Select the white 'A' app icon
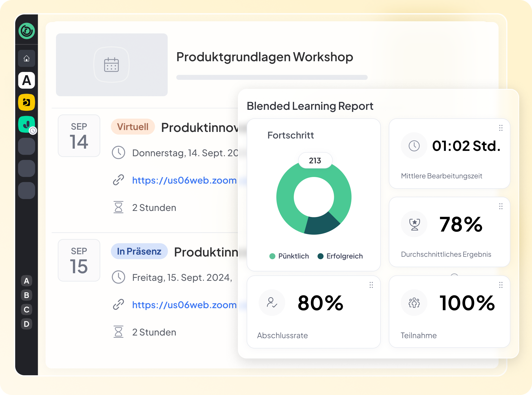Screen dimensions: 532x395 (x=27, y=81)
